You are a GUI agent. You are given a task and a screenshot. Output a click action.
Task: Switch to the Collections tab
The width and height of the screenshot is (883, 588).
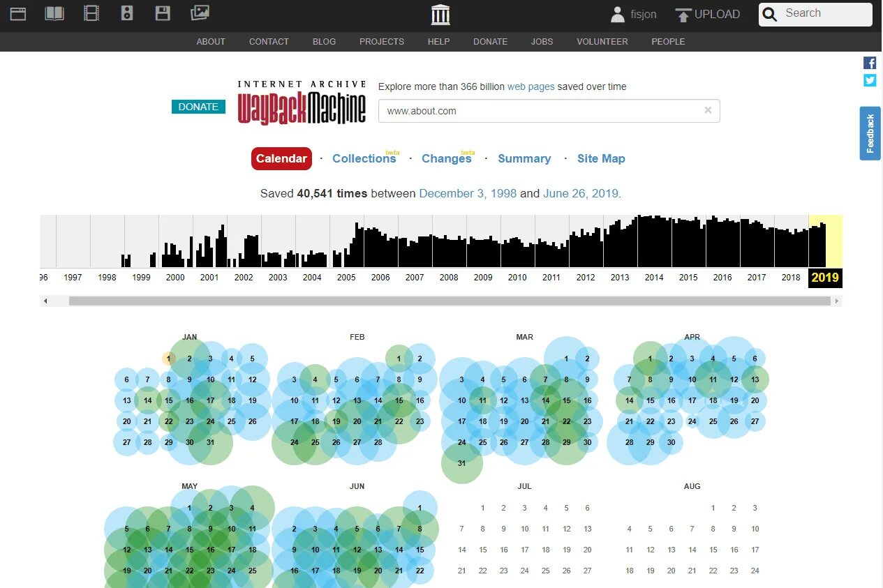pos(364,158)
